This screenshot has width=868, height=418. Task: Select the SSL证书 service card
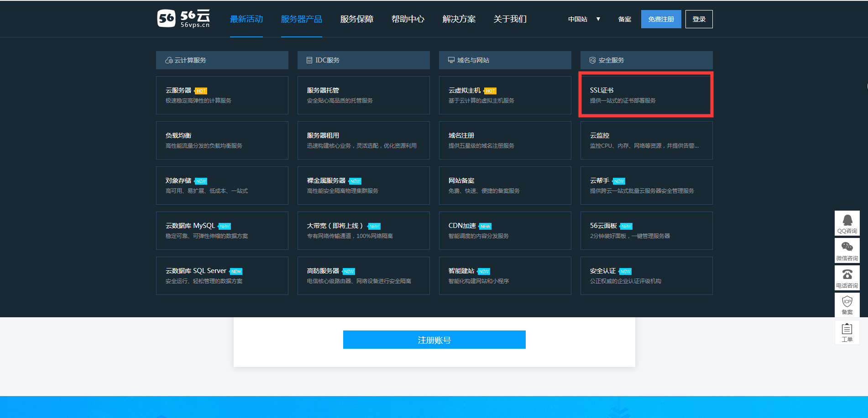[646, 95]
